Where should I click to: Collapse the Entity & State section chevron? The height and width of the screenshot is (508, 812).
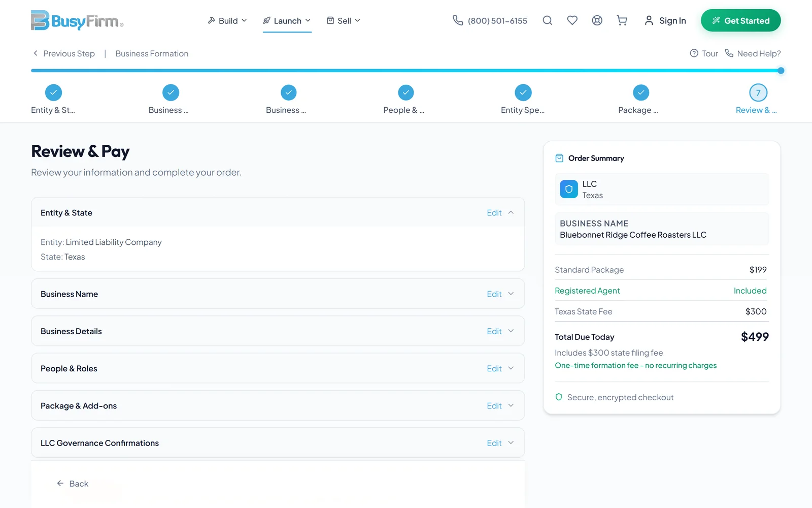coord(511,212)
